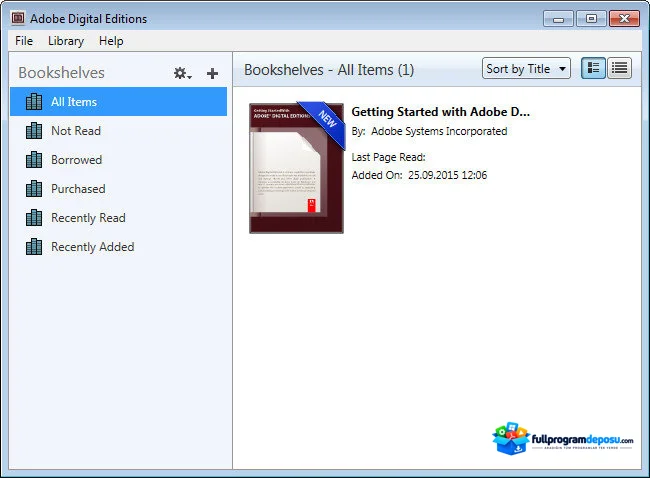
Task: Click the 'Last Page Read:' label
Action: (x=388, y=157)
